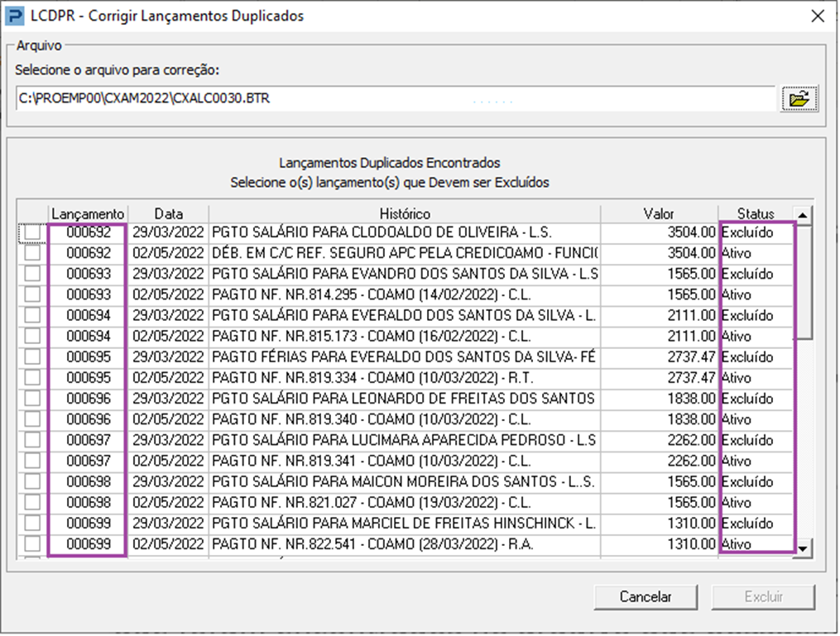
Task: Click value 2737.47 in PAGTO FÉRIAS row
Action: [x=692, y=357]
